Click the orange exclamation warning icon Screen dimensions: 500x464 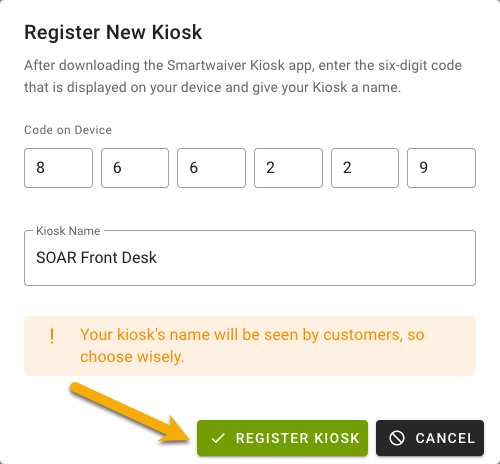click(52, 336)
